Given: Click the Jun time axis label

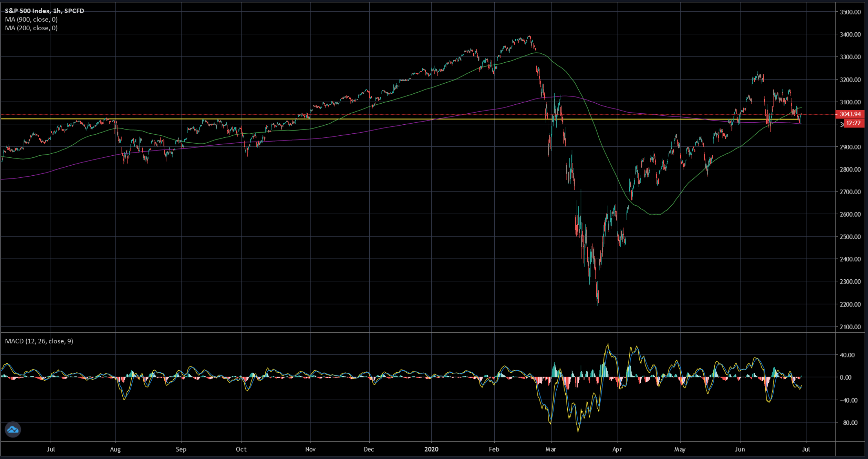Looking at the screenshot, I should tap(740, 449).
